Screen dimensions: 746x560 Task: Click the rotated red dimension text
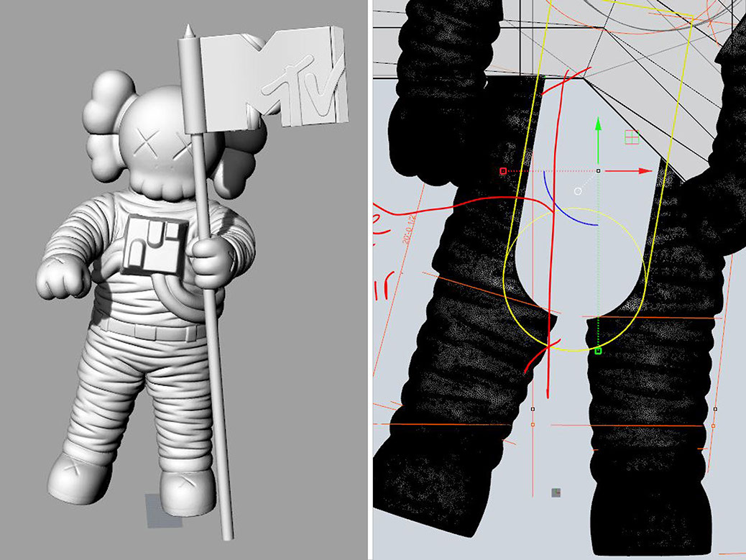408,231
